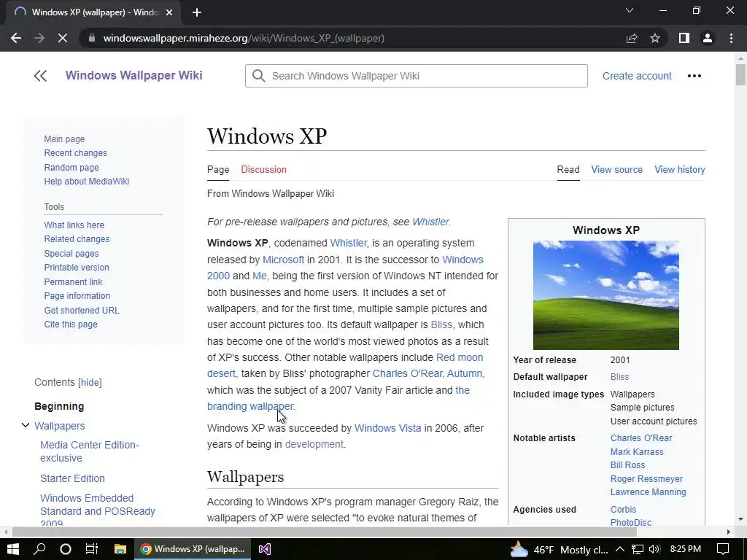Open Task View on taskbar

coord(92,549)
